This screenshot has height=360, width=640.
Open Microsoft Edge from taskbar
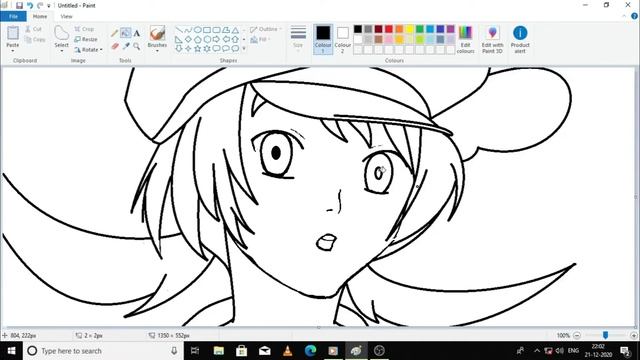[310, 351]
